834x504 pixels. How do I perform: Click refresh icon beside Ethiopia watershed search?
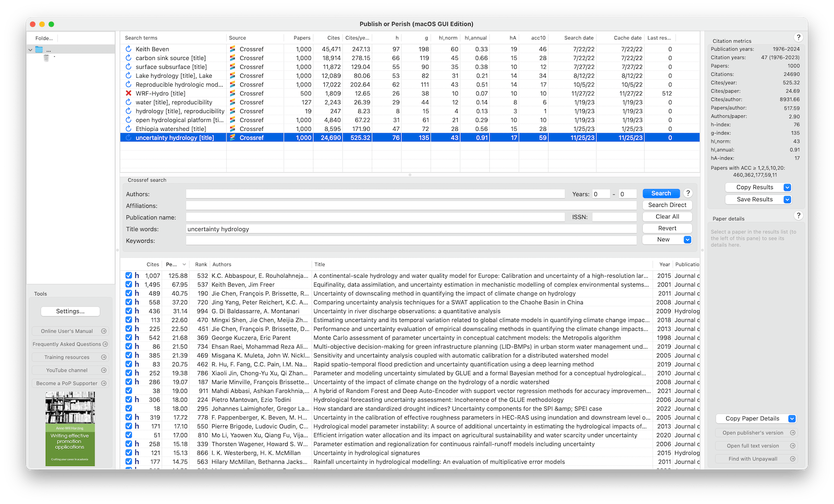[128, 129]
